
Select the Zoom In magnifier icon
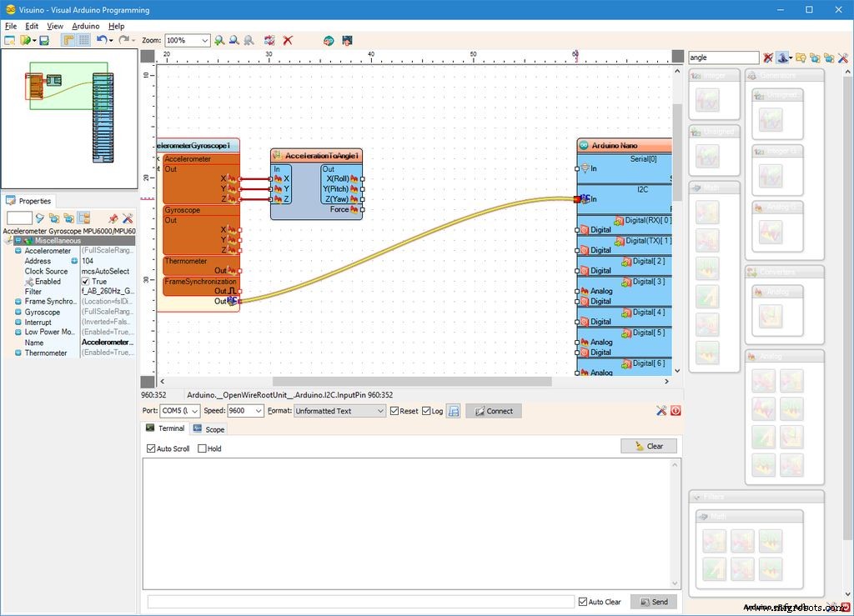click(x=219, y=40)
